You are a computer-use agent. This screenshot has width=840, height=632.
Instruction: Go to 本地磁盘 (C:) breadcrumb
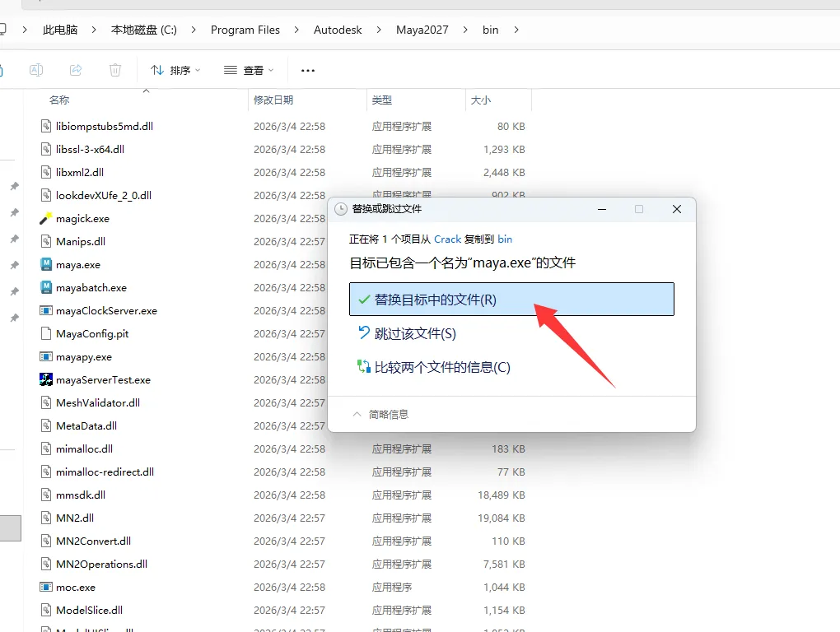pyautogui.click(x=143, y=30)
